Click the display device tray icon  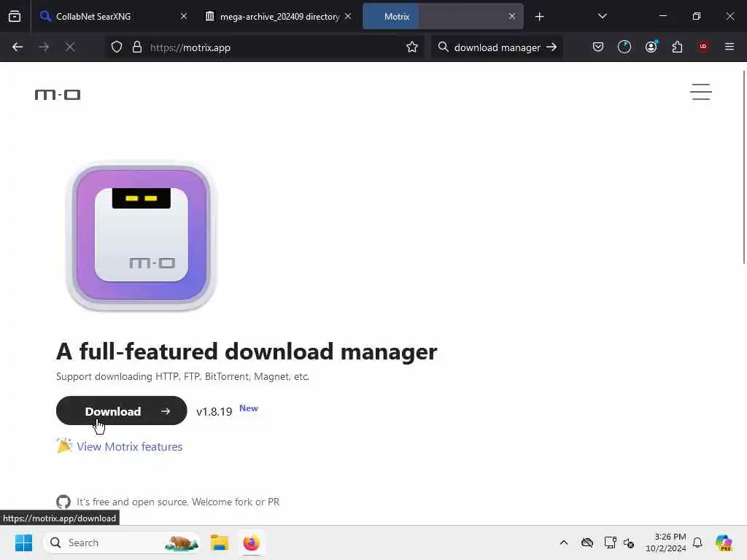tap(610, 542)
